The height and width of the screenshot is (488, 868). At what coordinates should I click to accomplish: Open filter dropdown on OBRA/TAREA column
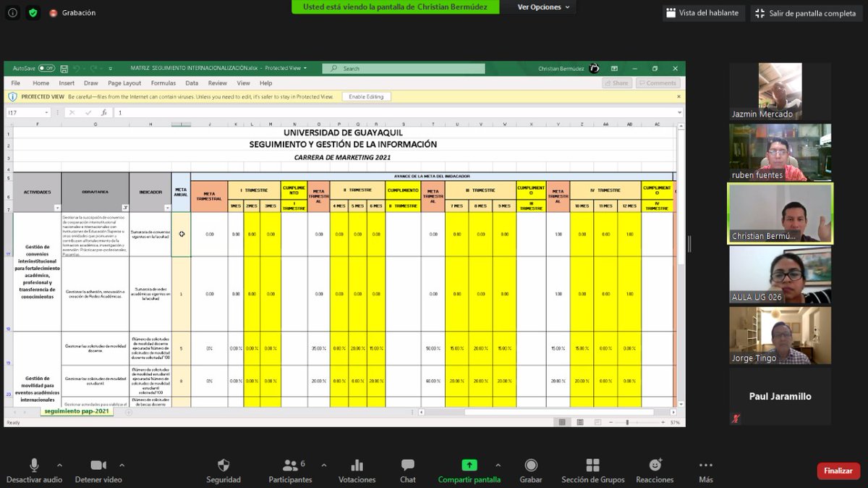(125, 208)
